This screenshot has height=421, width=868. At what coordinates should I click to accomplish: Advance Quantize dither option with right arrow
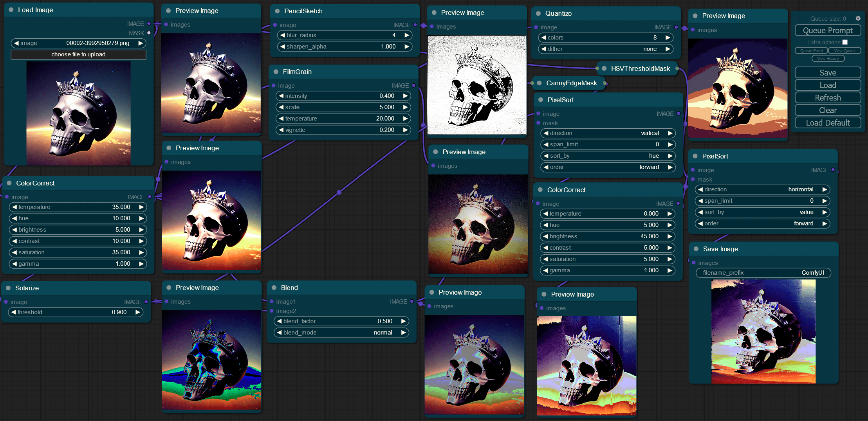(x=668, y=49)
